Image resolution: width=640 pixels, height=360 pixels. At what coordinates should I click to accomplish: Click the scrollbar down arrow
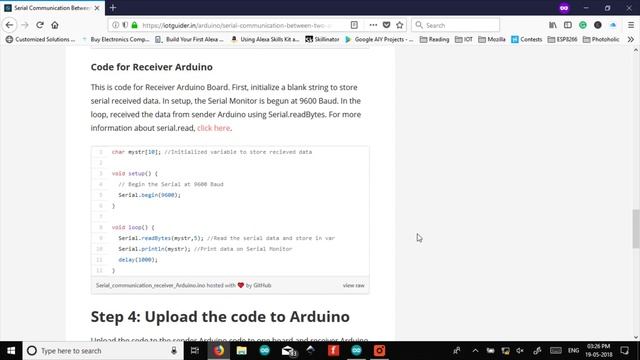636,337
